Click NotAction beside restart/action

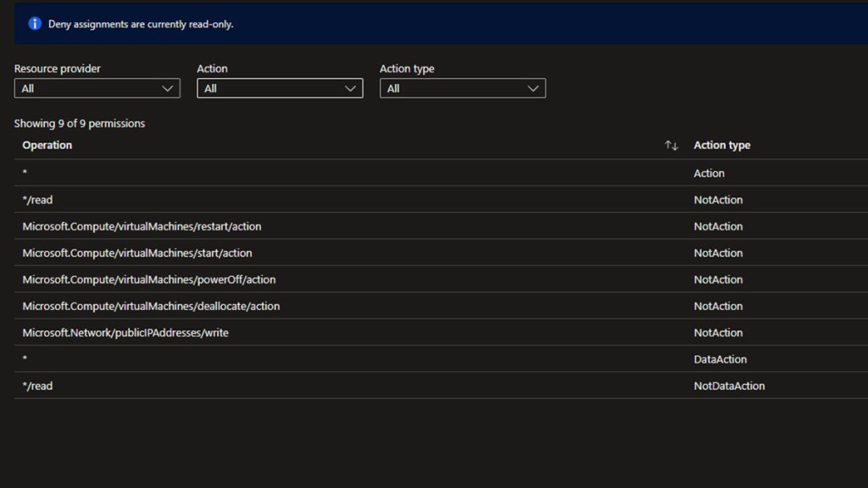point(718,226)
